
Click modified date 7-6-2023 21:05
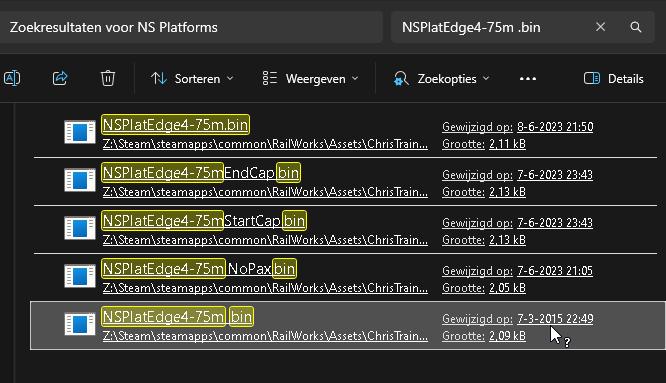point(555,270)
